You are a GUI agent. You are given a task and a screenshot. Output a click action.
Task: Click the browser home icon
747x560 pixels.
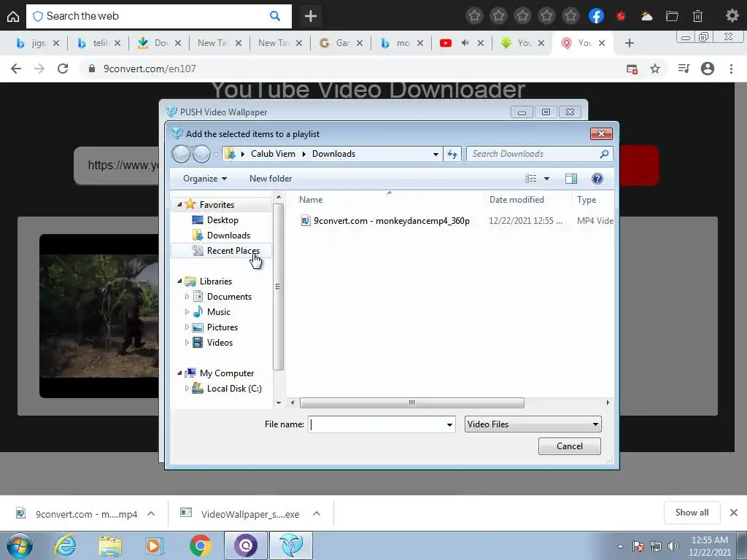click(x=13, y=16)
